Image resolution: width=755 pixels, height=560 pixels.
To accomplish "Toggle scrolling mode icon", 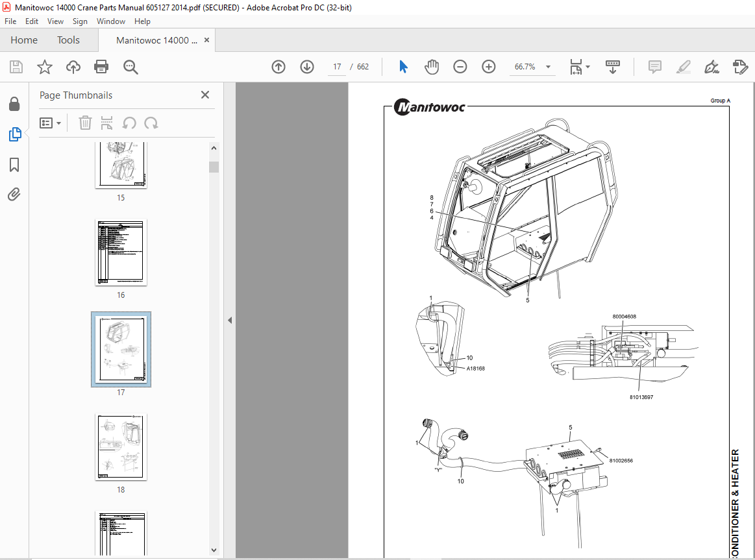I will tap(612, 67).
